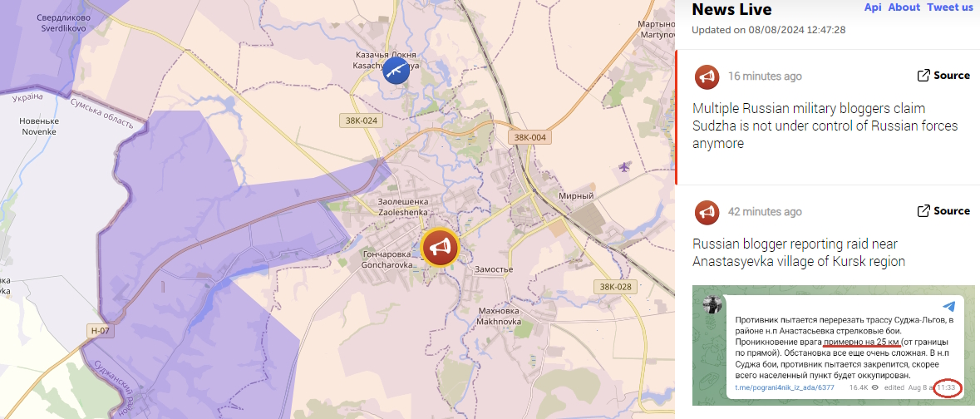This screenshot has height=419, width=980.
Task: Click the H-07 highway label
Action: pyautogui.click(x=100, y=331)
